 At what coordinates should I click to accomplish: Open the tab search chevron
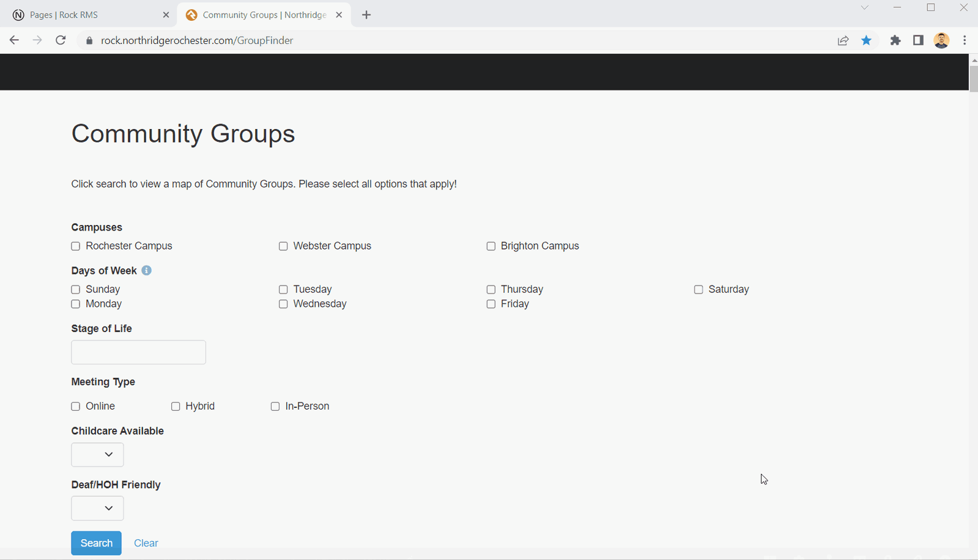pos(864,7)
